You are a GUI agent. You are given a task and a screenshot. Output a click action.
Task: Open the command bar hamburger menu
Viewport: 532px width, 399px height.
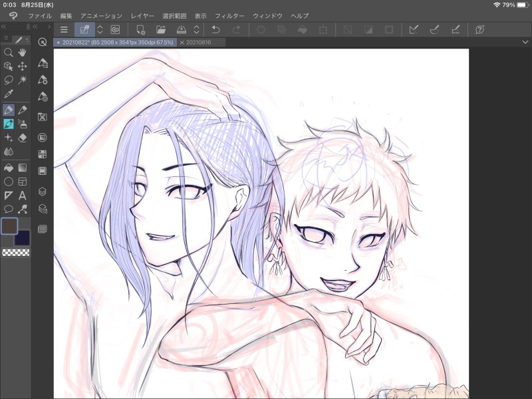[x=64, y=30]
